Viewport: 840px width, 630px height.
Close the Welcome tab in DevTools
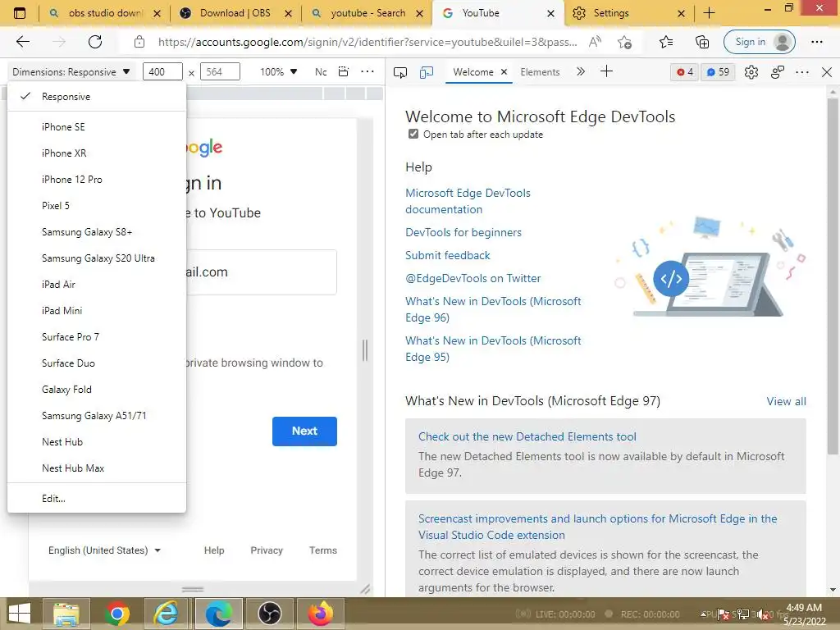[504, 72]
